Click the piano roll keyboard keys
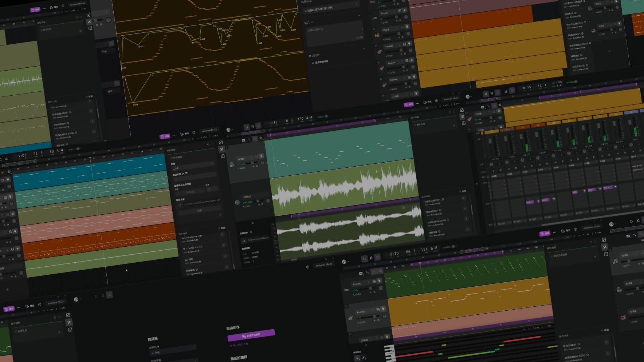644x362 pixels. (390, 353)
